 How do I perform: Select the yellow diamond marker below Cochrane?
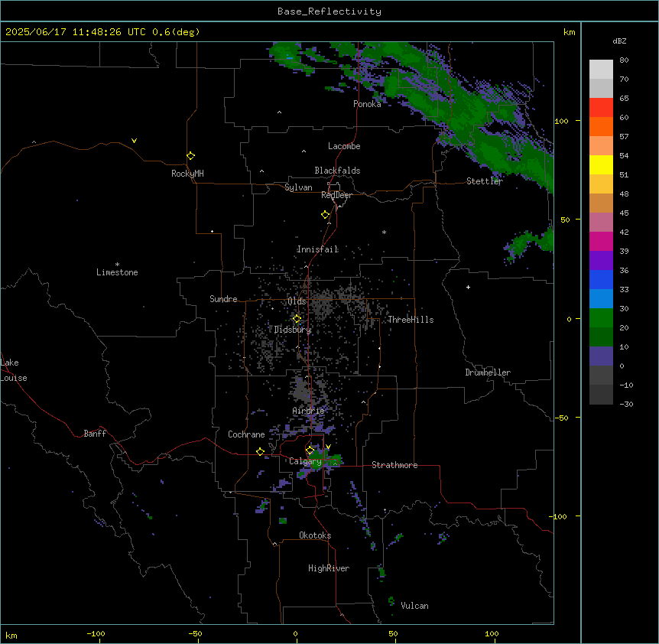click(260, 451)
